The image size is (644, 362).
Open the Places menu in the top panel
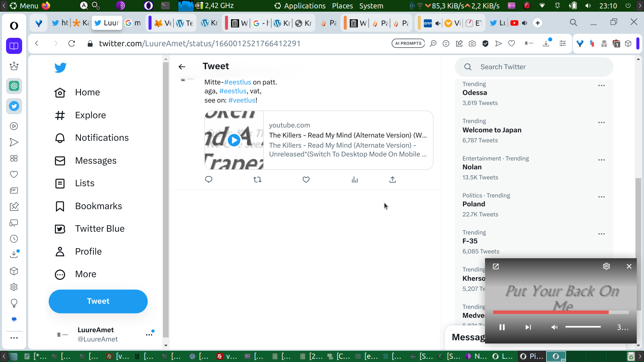pyautogui.click(x=343, y=6)
